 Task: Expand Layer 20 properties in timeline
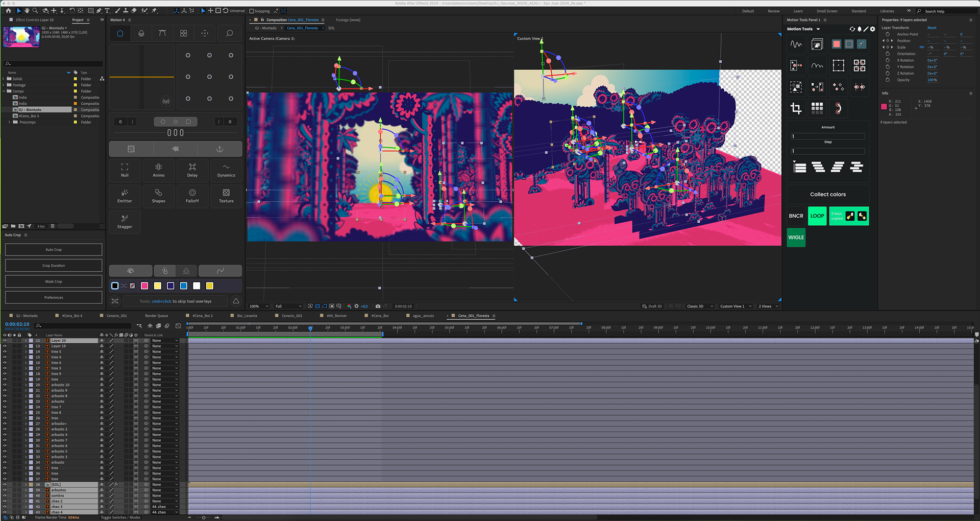[26, 341]
